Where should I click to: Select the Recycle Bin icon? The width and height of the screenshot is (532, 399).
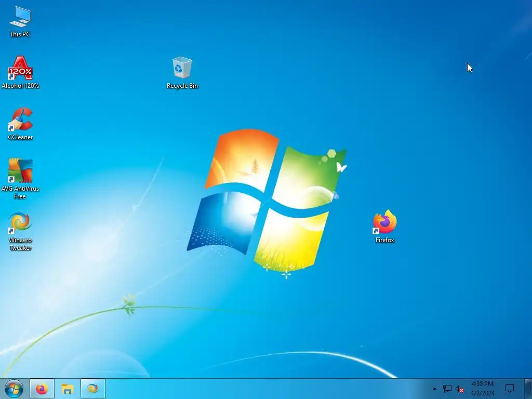pyautogui.click(x=182, y=73)
